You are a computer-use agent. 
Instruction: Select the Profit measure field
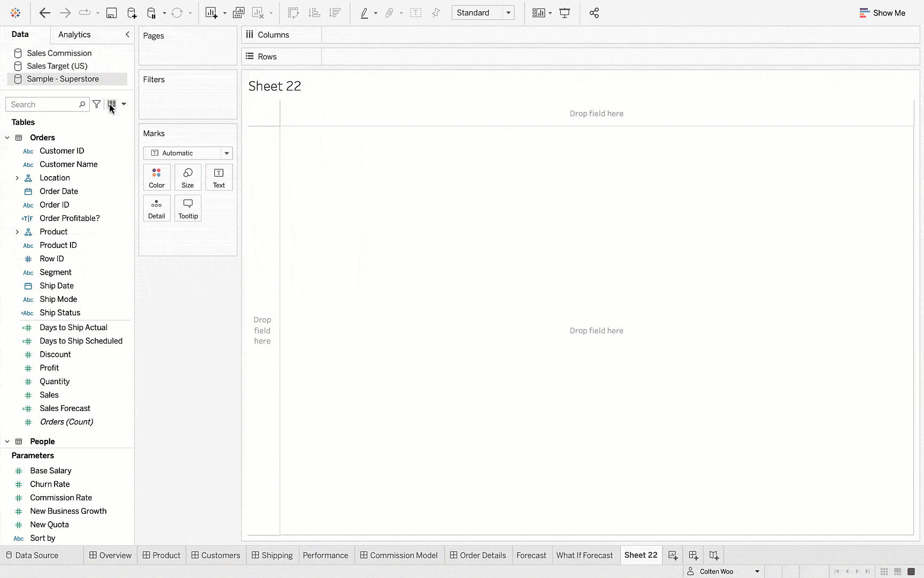point(49,368)
